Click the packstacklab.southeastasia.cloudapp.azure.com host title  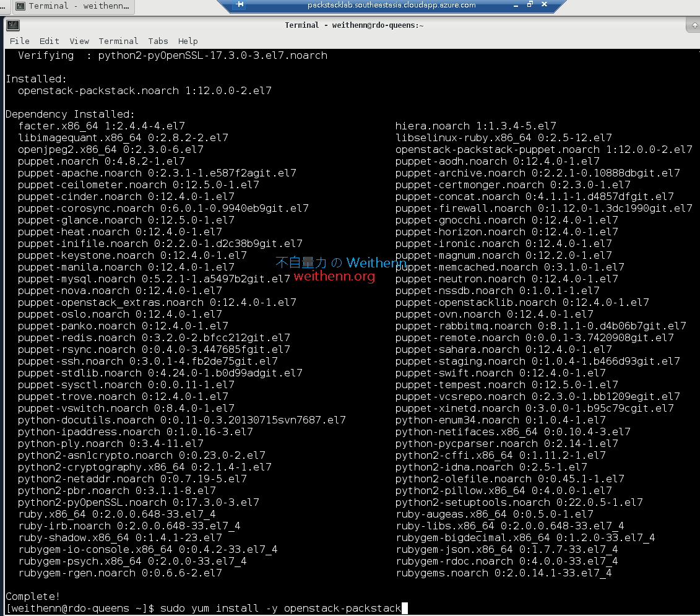tap(392, 5)
